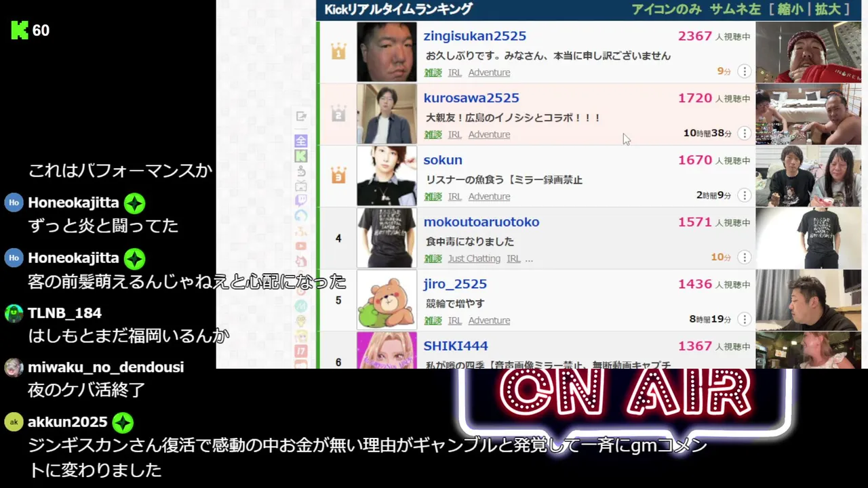The width and height of the screenshot is (868, 488).
Task: Open SHIKI444's channel link
Action: pyautogui.click(x=456, y=346)
